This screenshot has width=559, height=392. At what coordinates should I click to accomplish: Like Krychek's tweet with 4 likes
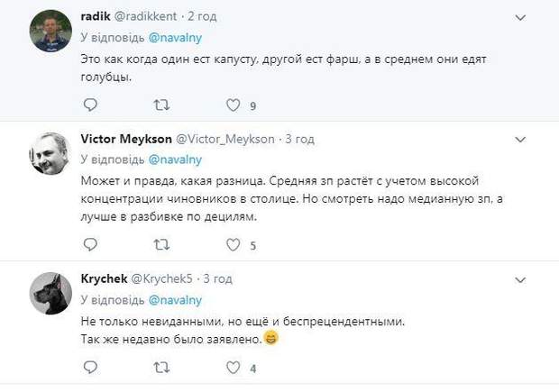[x=234, y=368]
